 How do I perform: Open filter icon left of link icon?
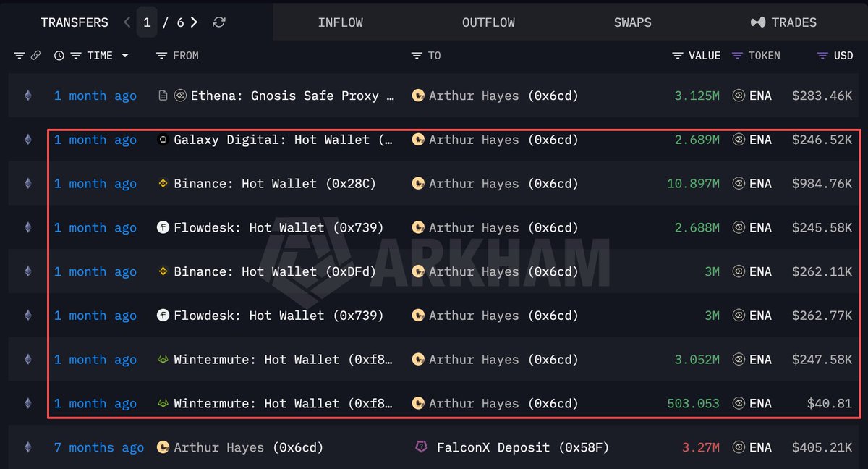(20, 56)
